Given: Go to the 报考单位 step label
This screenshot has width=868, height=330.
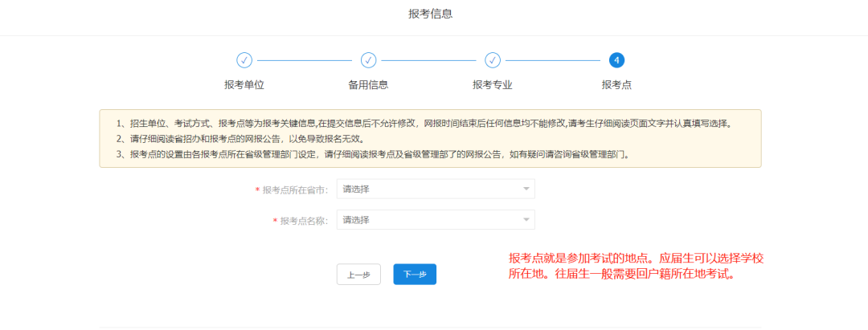Looking at the screenshot, I should point(244,85).
